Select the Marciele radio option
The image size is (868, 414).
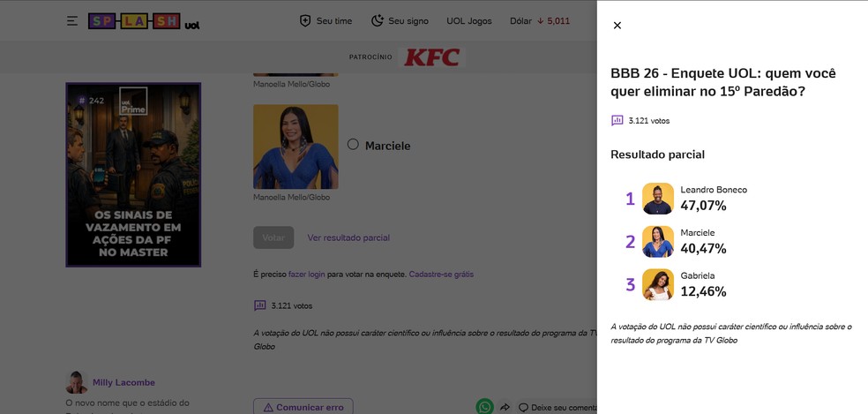(353, 144)
